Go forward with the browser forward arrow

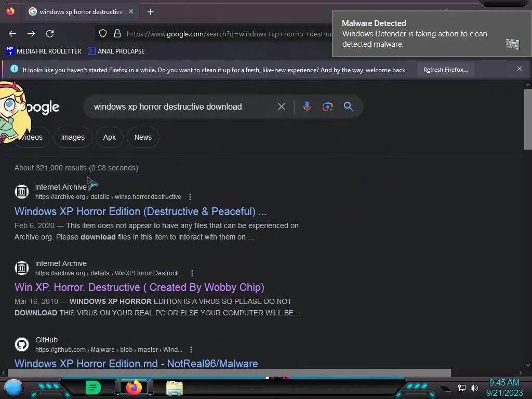31,34
